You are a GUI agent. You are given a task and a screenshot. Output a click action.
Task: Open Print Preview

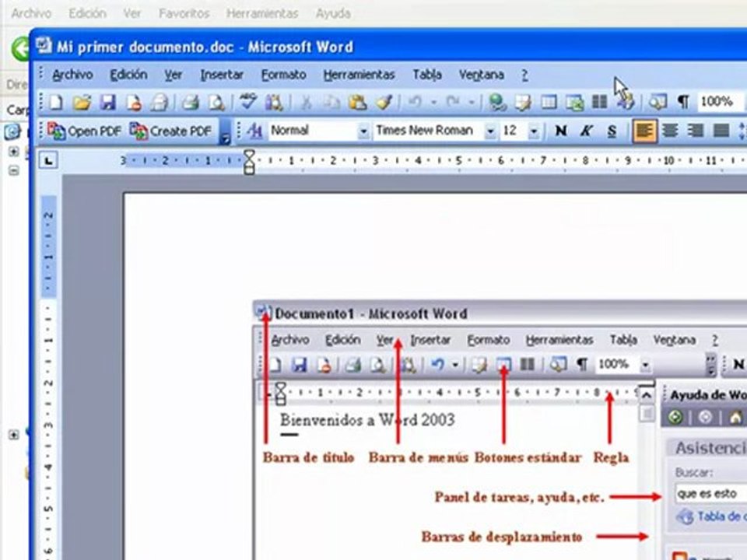click(x=216, y=102)
